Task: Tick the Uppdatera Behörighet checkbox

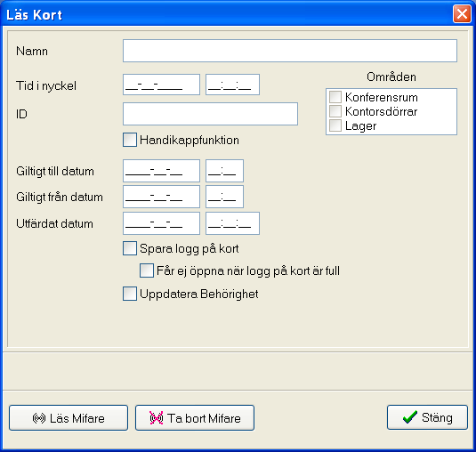Action: [x=130, y=294]
